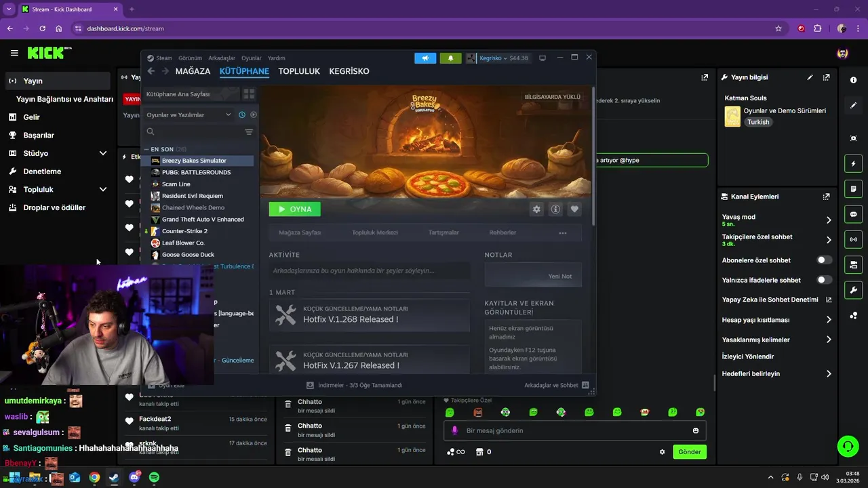Open wrench tools icon in right rail

(853, 290)
